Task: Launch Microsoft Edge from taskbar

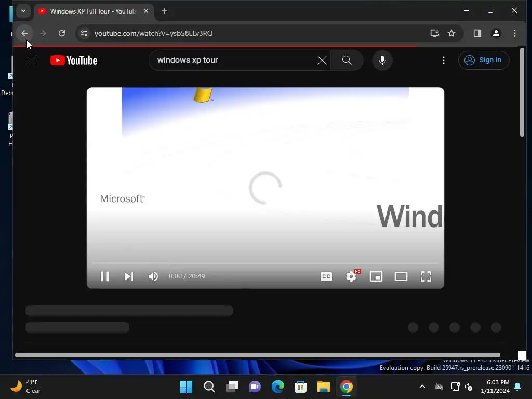Action: click(x=278, y=387)
